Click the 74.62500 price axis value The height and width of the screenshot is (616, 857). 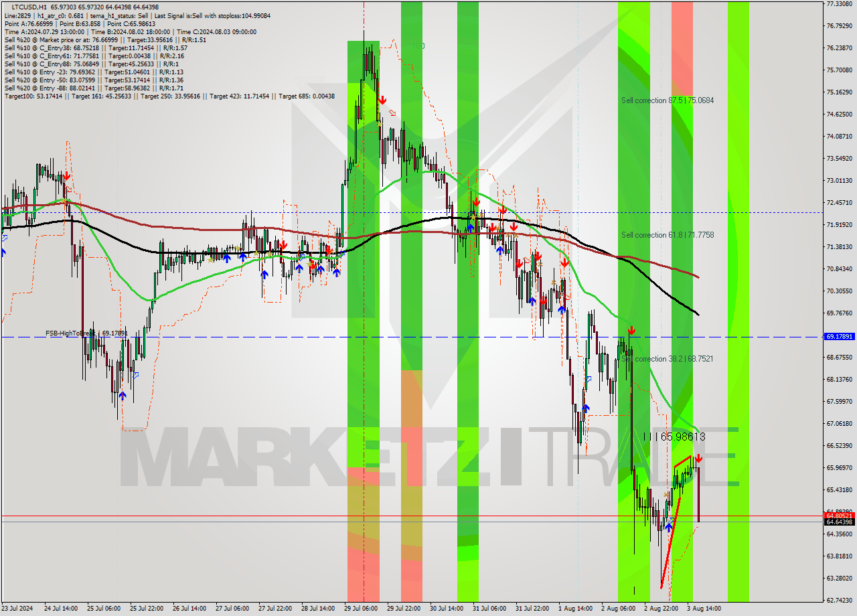(x=839, y=114)
